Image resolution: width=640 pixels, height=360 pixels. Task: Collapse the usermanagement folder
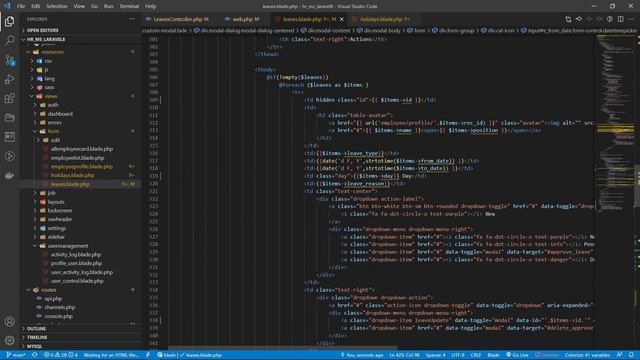[80, 246]
